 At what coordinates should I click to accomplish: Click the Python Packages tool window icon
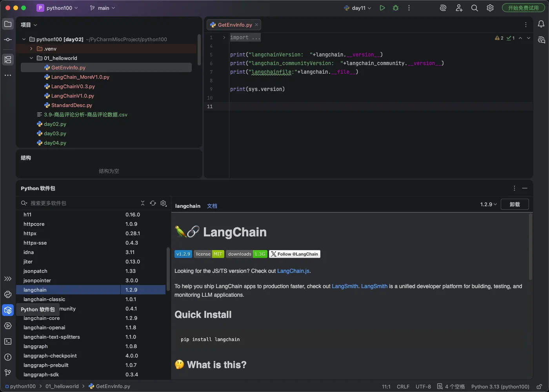[8, 310]
